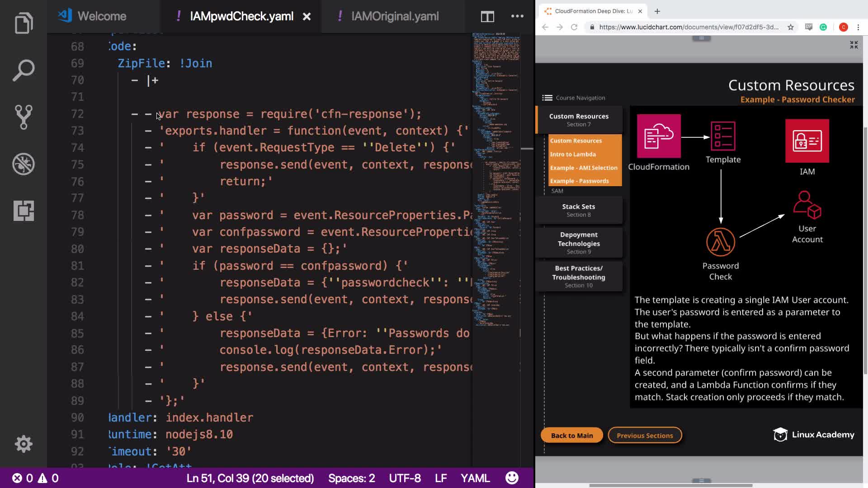The width and height of the screenshot is (868, 488).
Task: Click the split editor icon
Action: 487,17
